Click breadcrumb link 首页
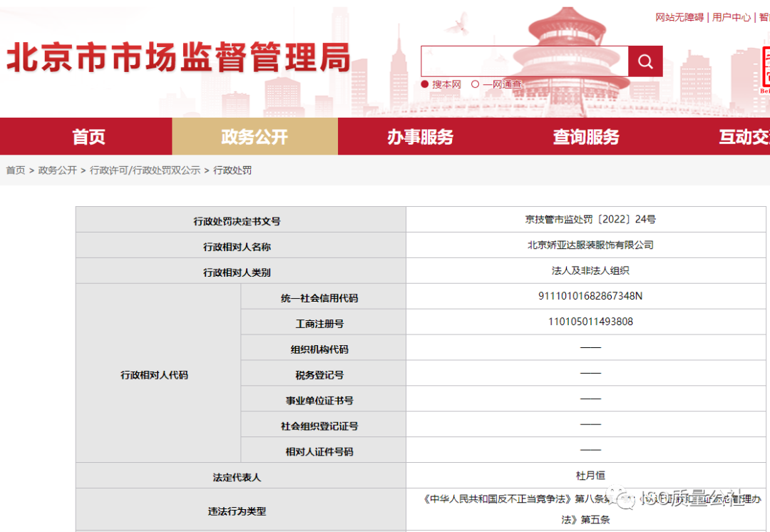The width and height of the screenshot is (770, 532). pyautogui.click(x=16, y=170)
